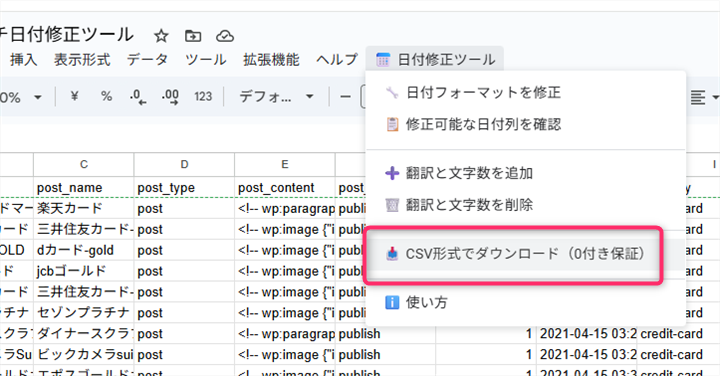Image resolution: width=720 pixels, height=376 pixels.
Task: Open the 123 number format menu
Action: click(203, 96)
